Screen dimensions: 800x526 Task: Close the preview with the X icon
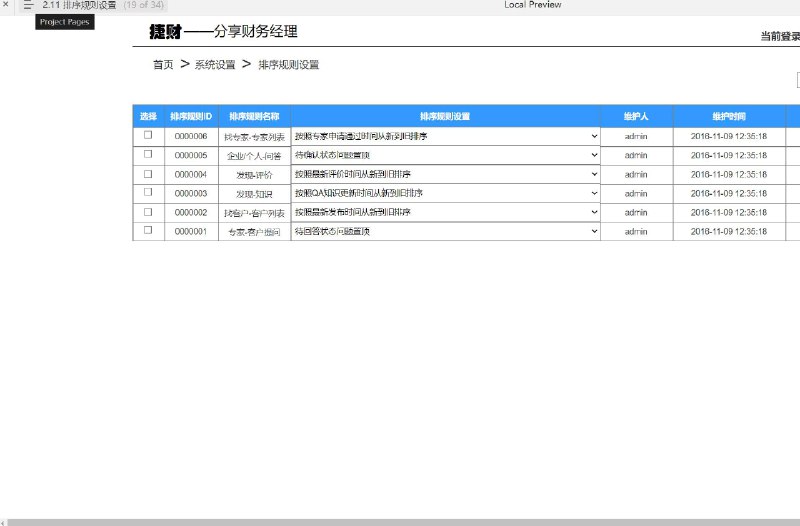(x=6, y=5)
